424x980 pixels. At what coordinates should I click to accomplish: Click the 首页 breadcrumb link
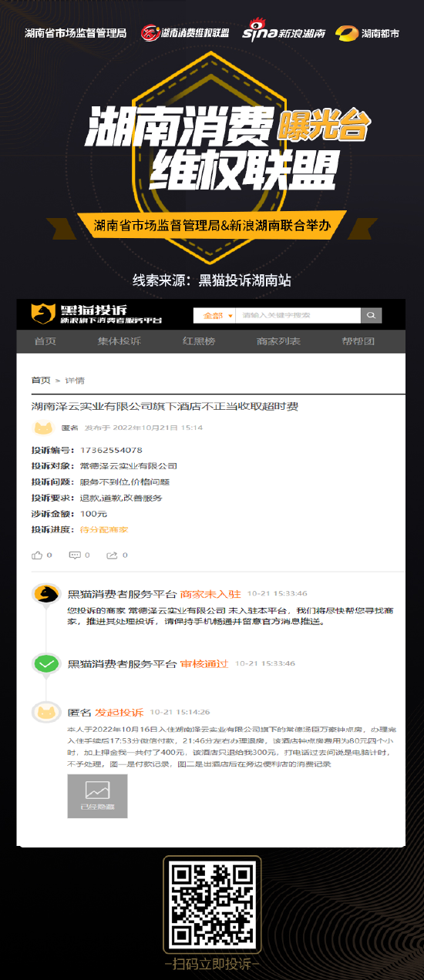point(41,381)
